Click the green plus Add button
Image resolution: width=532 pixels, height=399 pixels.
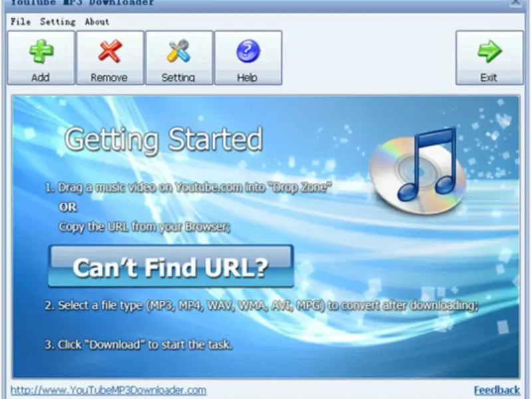coord(41,58)
